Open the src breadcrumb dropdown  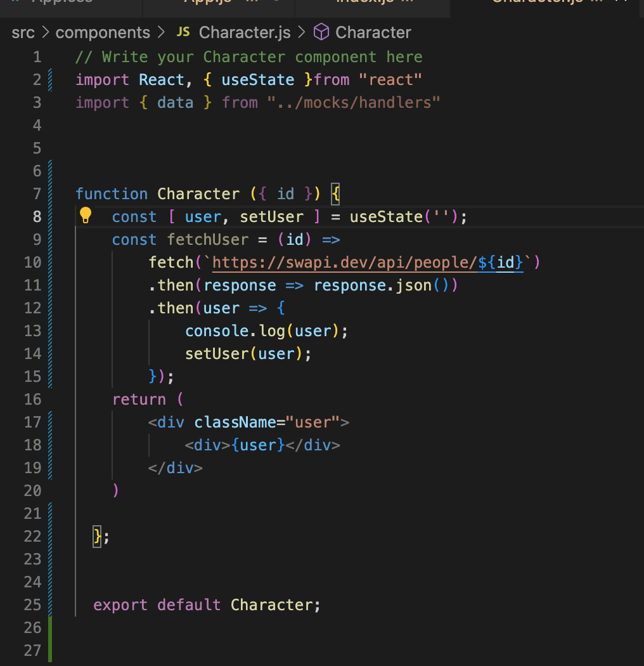click(x=23, y=32)
